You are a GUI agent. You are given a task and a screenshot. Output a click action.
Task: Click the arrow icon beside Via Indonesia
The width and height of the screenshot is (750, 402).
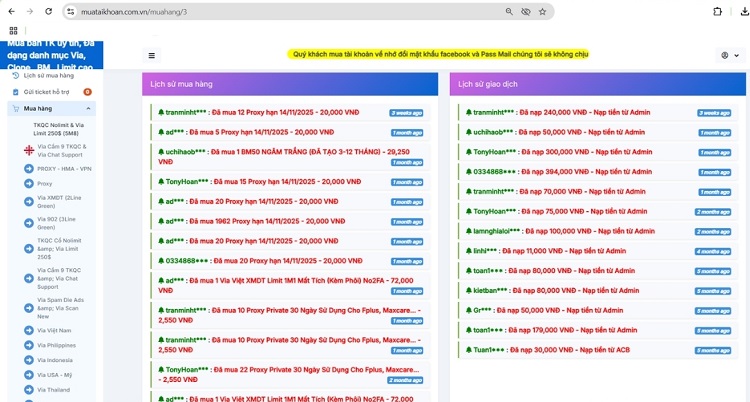tap(29, 360)
